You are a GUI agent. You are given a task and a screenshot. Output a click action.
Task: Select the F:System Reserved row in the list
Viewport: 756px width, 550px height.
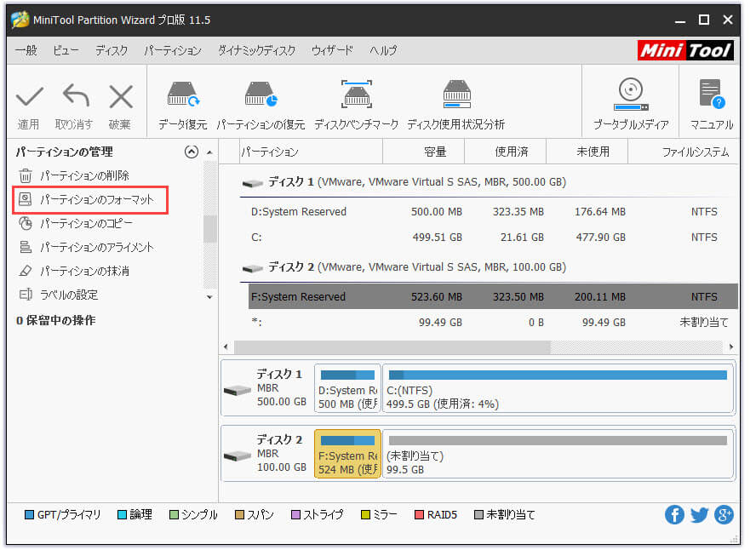[x=493, y=296]
